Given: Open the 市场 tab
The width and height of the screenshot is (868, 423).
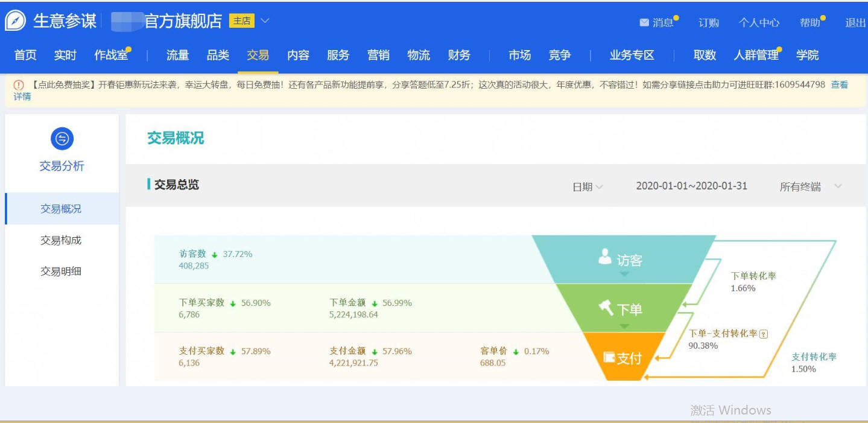Looking at the screenshot, I should point(519,55).
